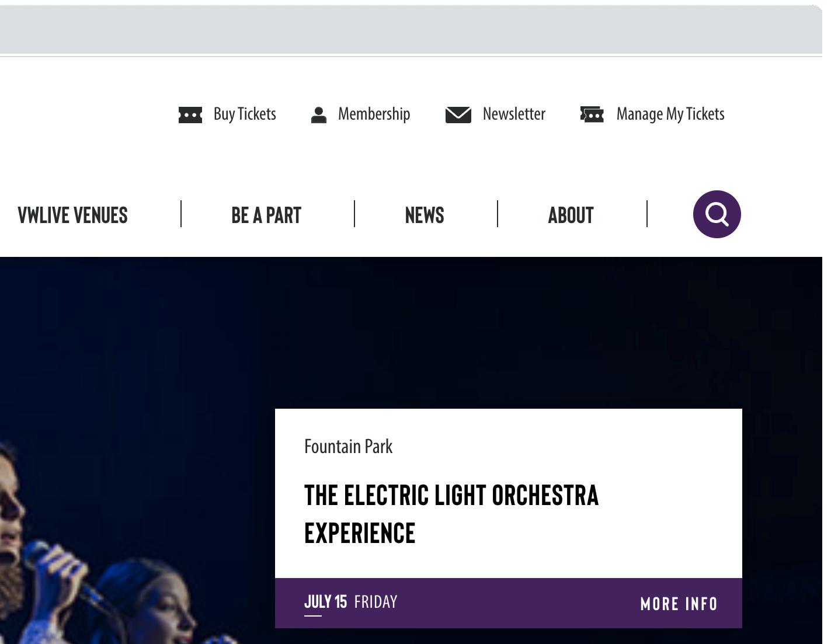
Task: Open search with the purple magnifier button
Action: pyautogui.click(x=717, y=214)
